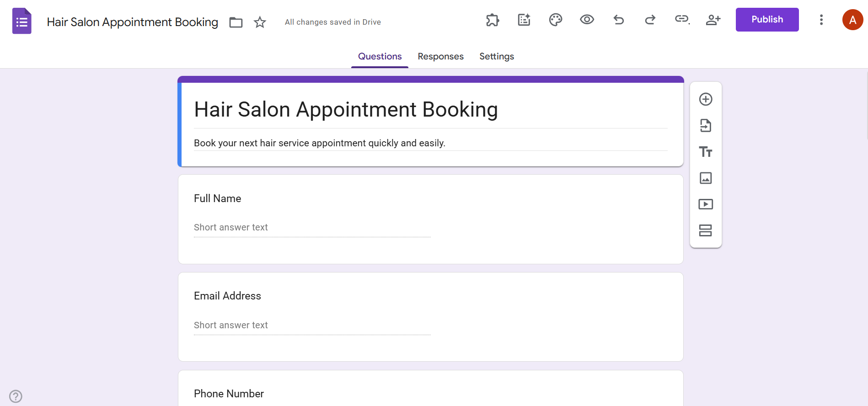The image size is (868, 406).
Task: Preview form with eye icon
Action: (x=587, y=20)
